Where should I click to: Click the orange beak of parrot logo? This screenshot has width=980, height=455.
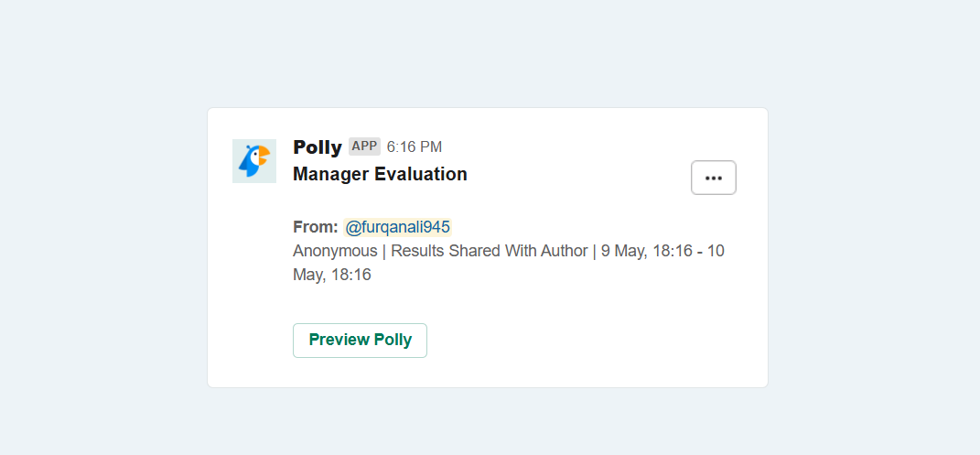pyautogui.click(x=264, y=155)
